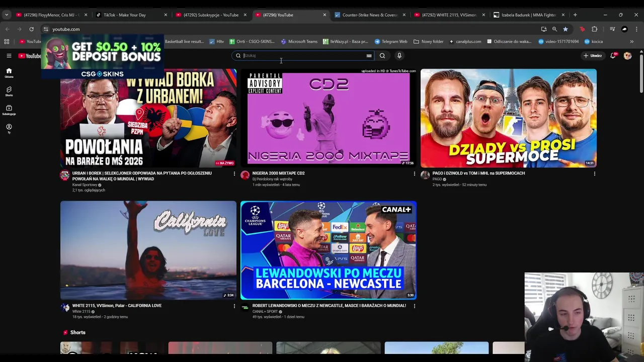644x362 pixels.
Task: Click the Utwórz create button
Action: click(593, 56)
